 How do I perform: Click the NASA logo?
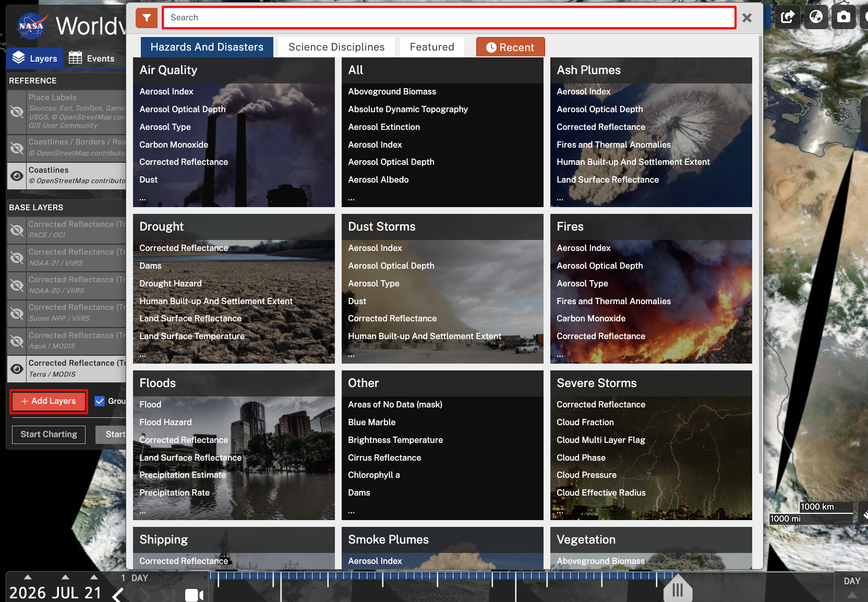pyautogui.click(x=31, y=26)
